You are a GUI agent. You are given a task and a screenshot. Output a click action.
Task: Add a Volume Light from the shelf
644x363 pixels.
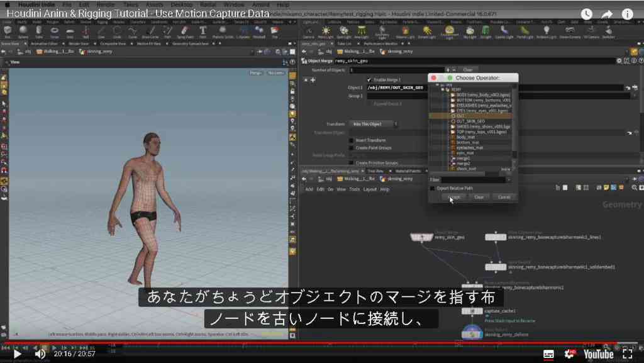pyautogui.click(x=405, y=31)
